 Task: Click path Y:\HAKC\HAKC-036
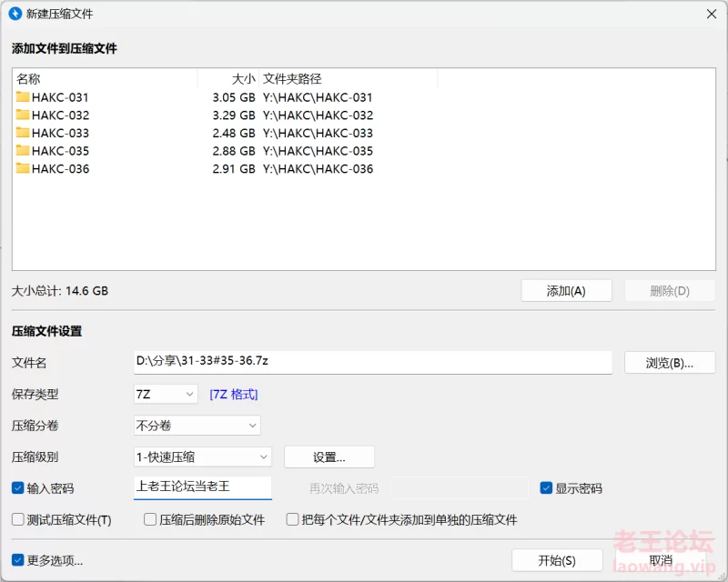(x=318, y=169)
